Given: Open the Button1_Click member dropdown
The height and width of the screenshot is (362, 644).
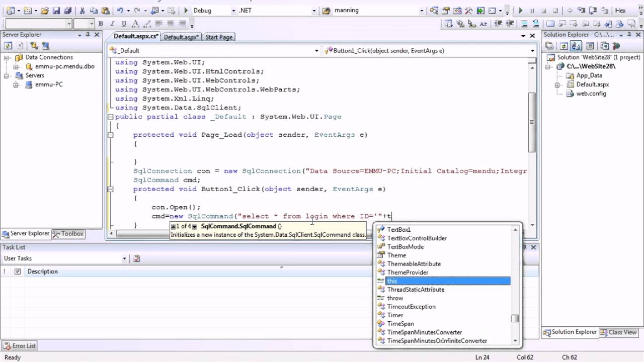Looking at the screenshot, I should (x=532, y=51).
